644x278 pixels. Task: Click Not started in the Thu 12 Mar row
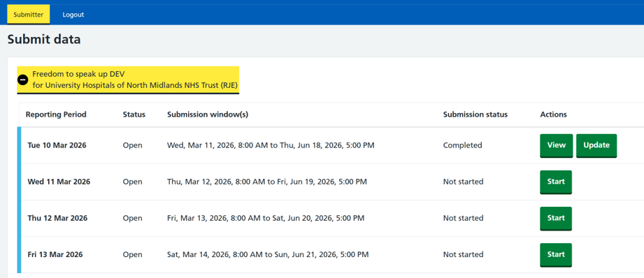pos(464,218)
